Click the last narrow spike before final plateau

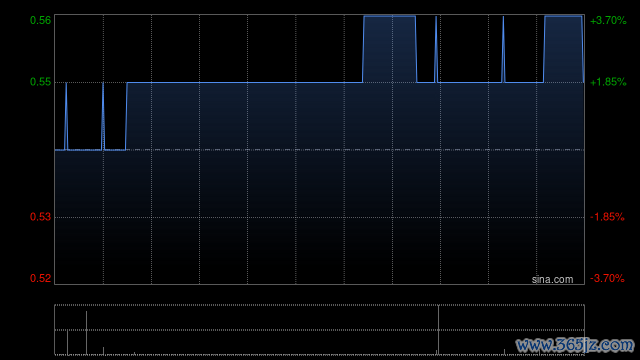(503, 49)
